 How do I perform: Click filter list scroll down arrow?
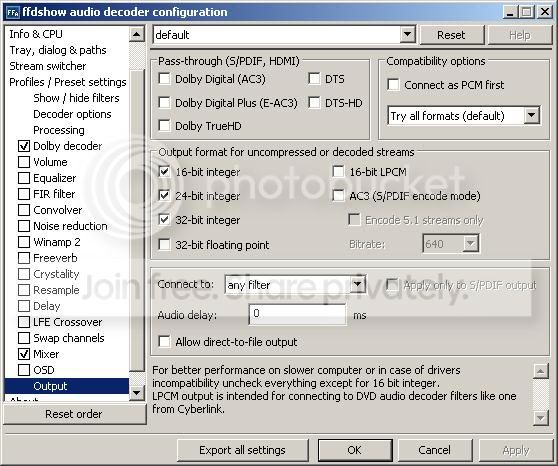pos(137,393)
